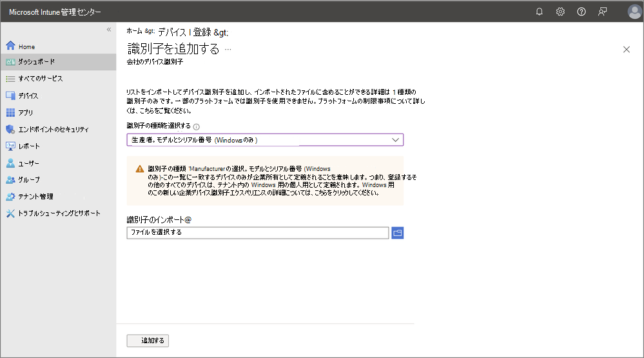Click the help question mark icon
Screen dimensions: 644x358
581,12
